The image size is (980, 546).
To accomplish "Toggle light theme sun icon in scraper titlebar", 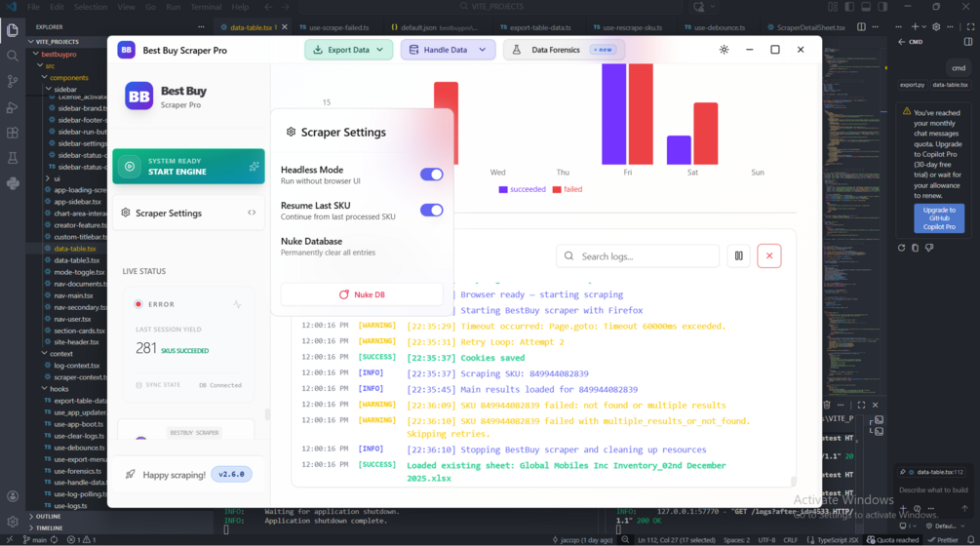I will [724, 50].
